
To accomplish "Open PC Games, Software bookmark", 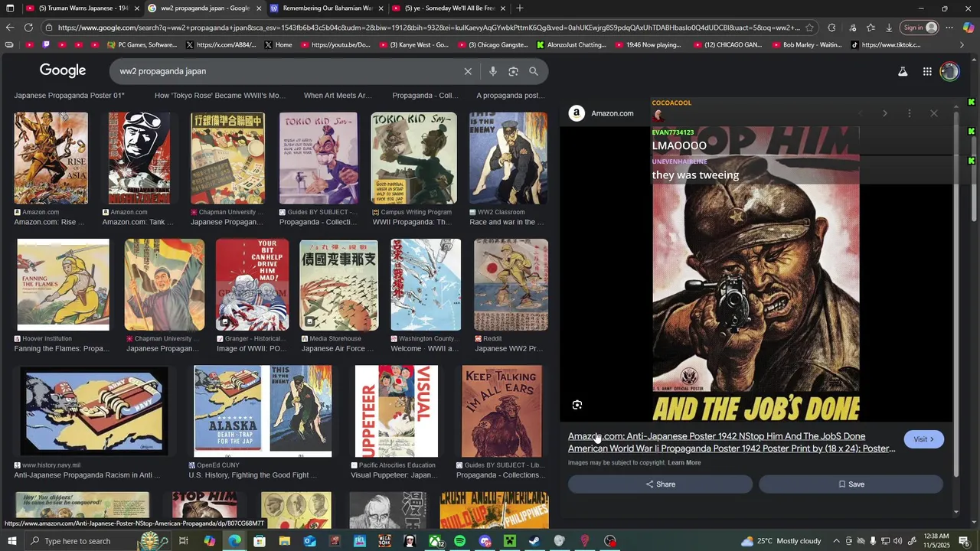I will coord(142,45).
